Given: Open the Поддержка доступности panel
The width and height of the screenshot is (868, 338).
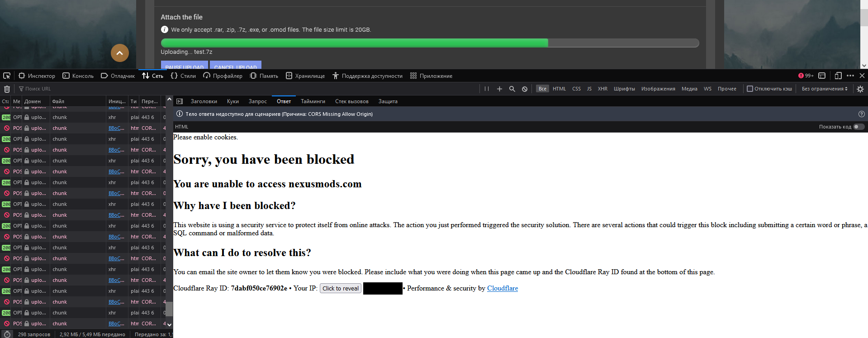Looking at the screenshot, I should point(367,76).
